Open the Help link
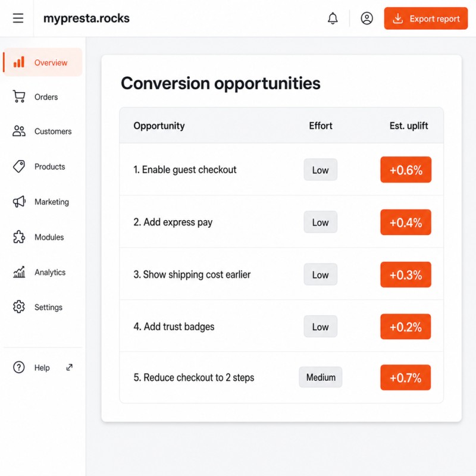The height and width of the screenshot is (476, 476). 43,367
